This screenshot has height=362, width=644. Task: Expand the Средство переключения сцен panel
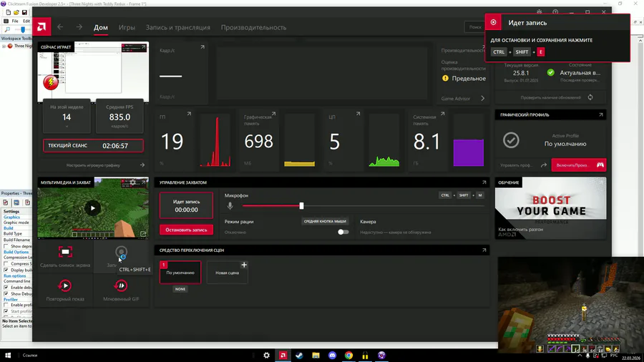[x=484, y=250]
